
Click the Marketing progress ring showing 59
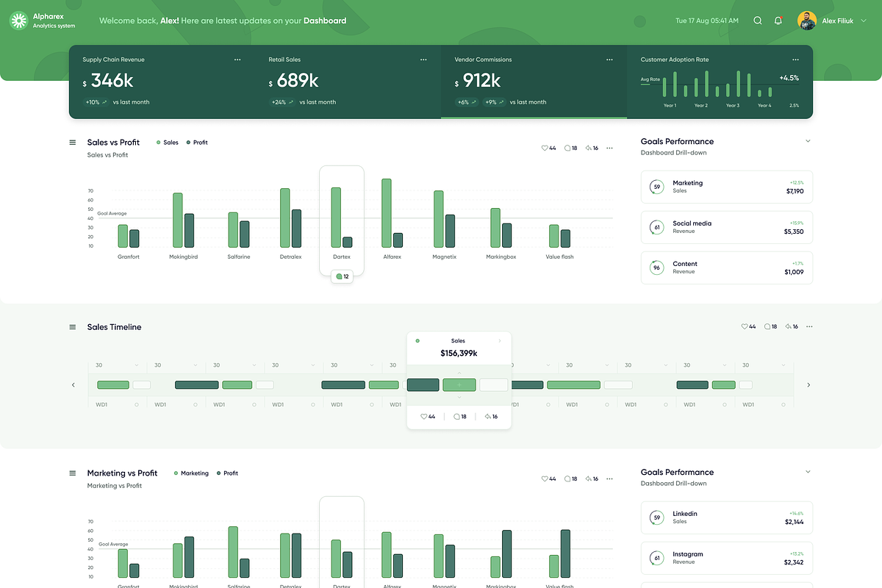pyautogui.click(x=656, y=187)
